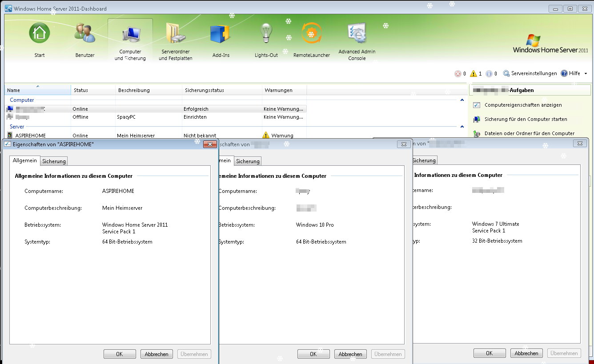Sort the list by the Status column
Viewport: 594px width, 364px height.
(x=93, y=90)
